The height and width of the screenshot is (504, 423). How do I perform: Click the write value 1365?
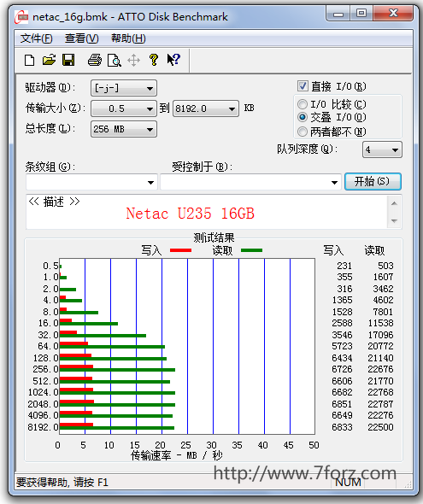(342, 300)
